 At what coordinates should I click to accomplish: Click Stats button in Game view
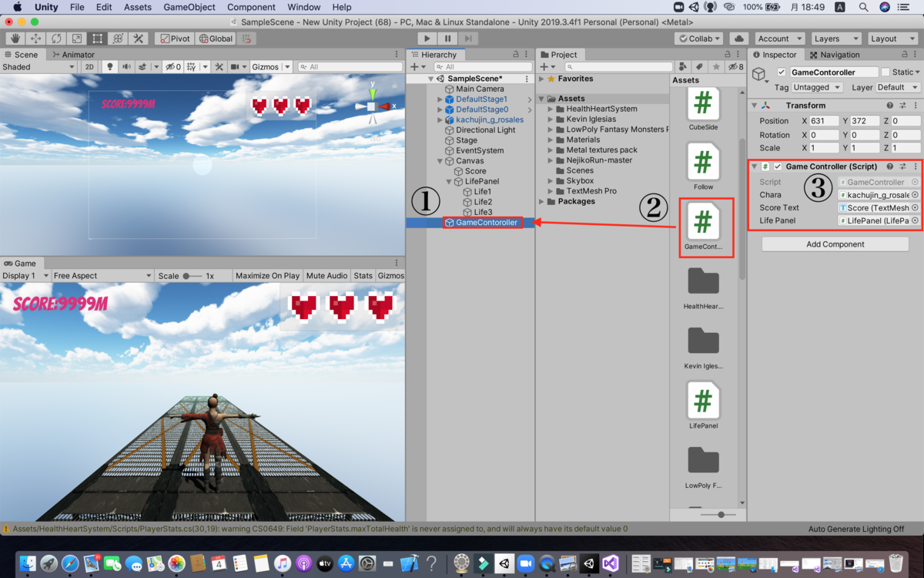click(x=363, y=276)
